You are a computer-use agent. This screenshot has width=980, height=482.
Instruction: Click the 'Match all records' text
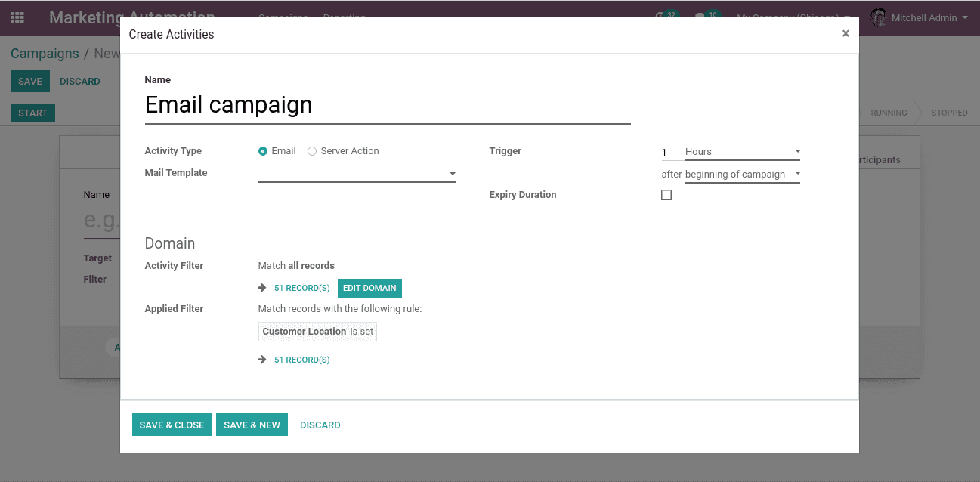pyautogui.click(x=296, y=266)
